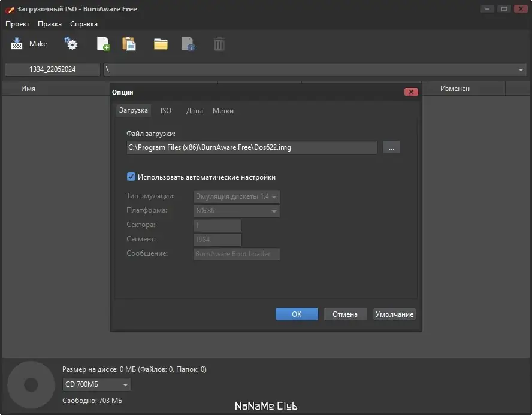The height and width of the screenshot is (415, 532).
Task: Confirm with the OK button
Action: (x=297, y=314)
